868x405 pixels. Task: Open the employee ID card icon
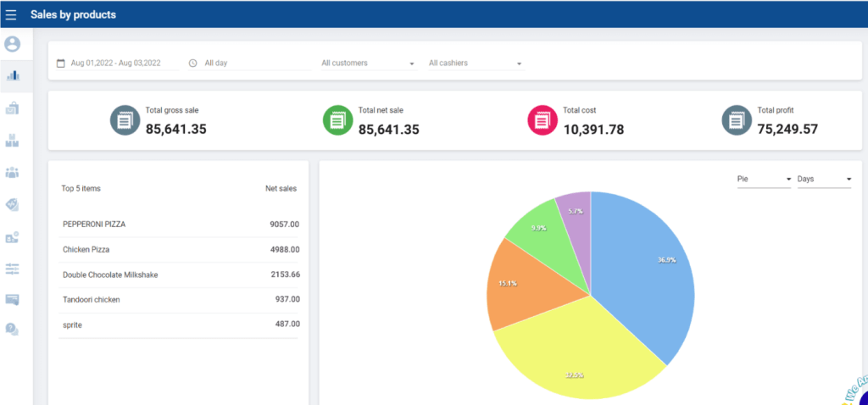(12, 237)
